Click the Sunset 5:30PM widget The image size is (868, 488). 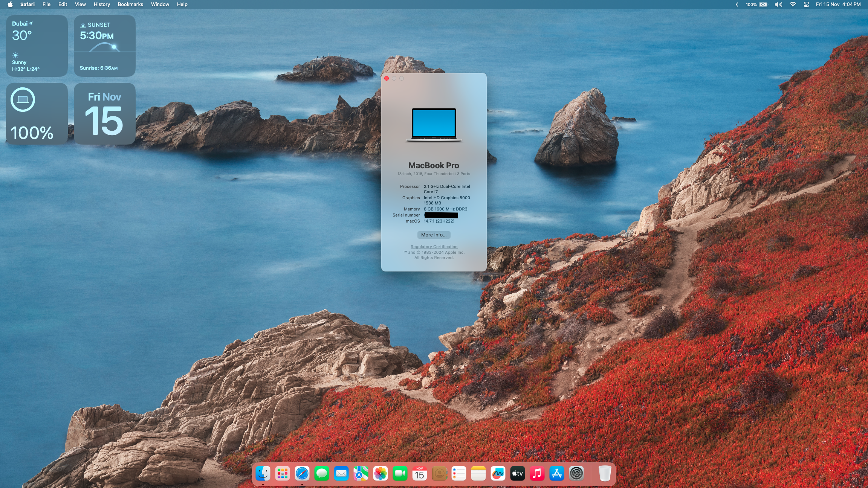[x=105, y=46]
